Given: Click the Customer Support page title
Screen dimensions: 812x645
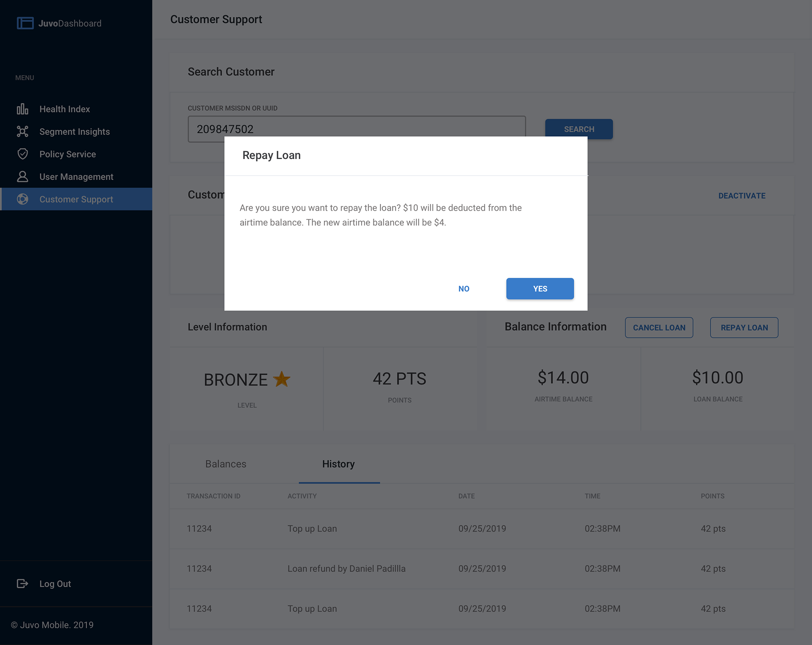Looking at the screenshot, I should pyautogui.click(x=216, y=19).
